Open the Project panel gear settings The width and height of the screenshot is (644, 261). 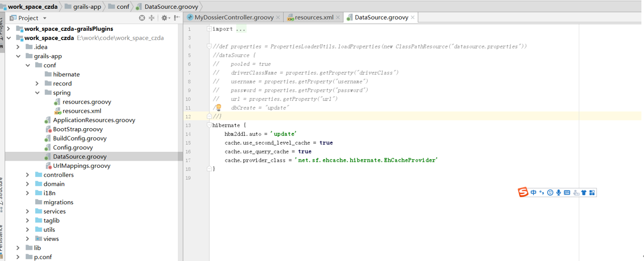[x=164, y=18]
